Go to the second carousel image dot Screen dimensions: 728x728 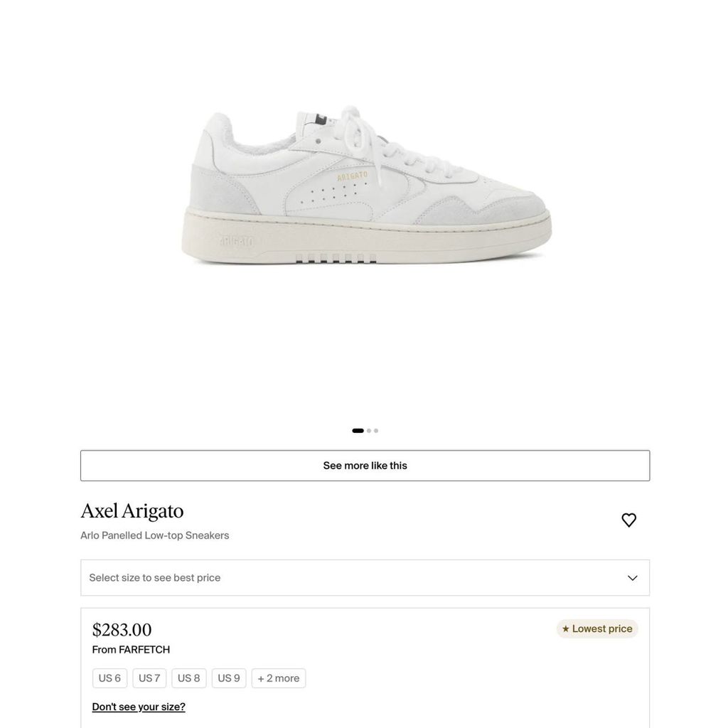tap(369, 431)
